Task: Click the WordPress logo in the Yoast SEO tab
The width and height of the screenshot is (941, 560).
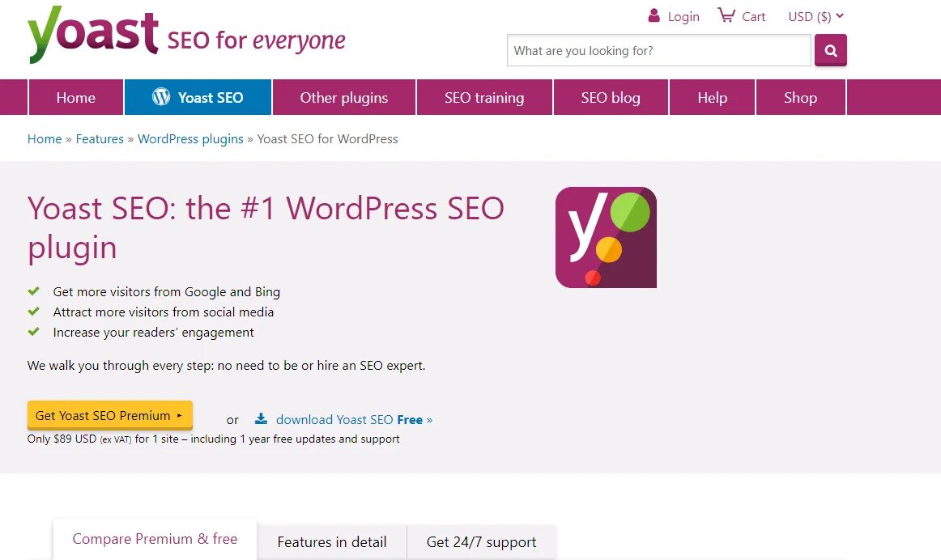Action: (x=161, y=96)
